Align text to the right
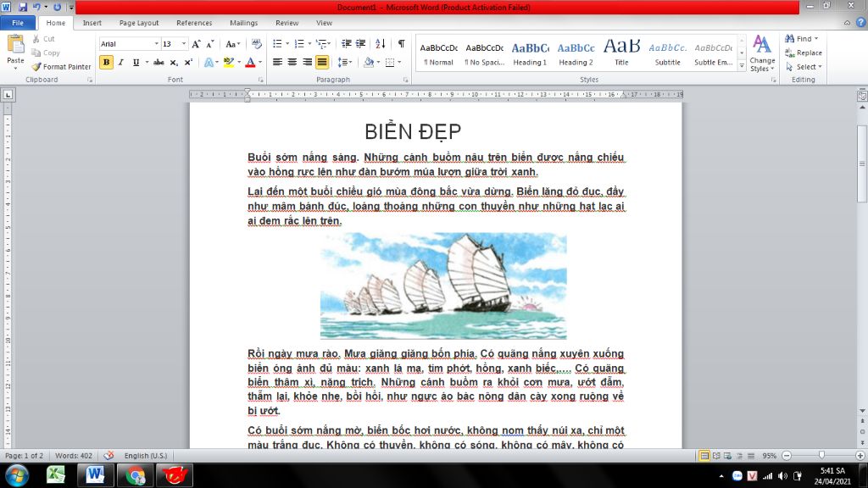Image resolution: width=868 pixels, height=488 pixels. [x=307, y=62]
